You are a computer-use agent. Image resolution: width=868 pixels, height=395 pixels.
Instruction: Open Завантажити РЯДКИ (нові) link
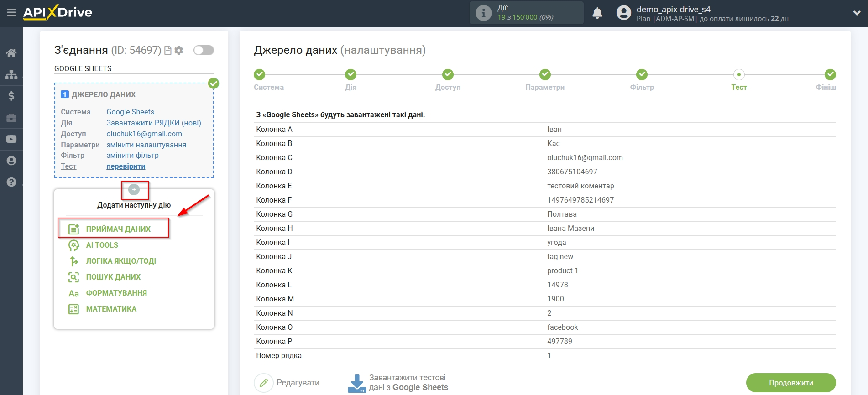tap(154, 123)
